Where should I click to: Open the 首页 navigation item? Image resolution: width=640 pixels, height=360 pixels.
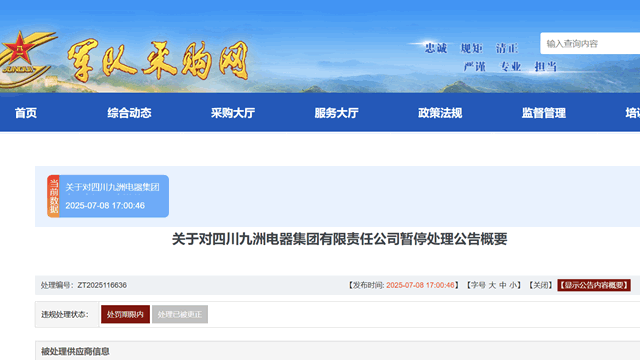(x=26, y=113)
